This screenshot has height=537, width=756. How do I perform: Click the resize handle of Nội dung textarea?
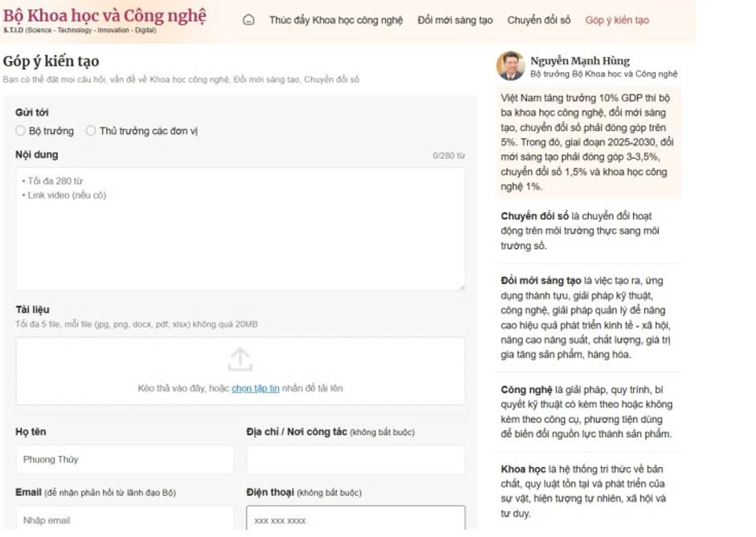[x=461, y=287]
